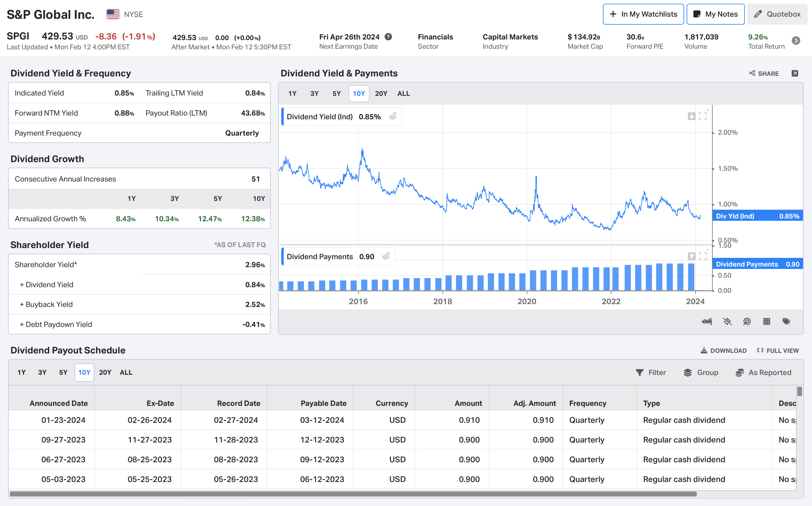Click the payout table horizontal scrollbar
The width and height of the screenshot is (812, 506).
[x=353, y=494]
